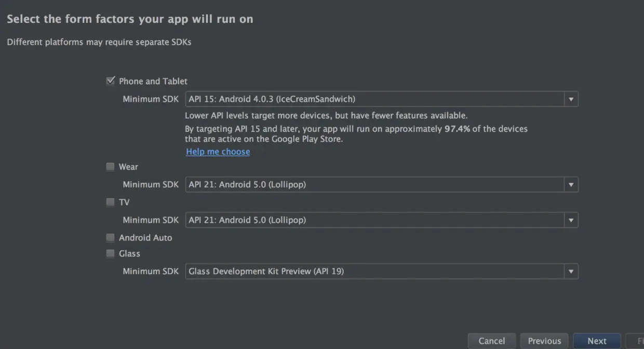Check the Android Auto checkbox

pyautogui.click(x=110, y=237)
